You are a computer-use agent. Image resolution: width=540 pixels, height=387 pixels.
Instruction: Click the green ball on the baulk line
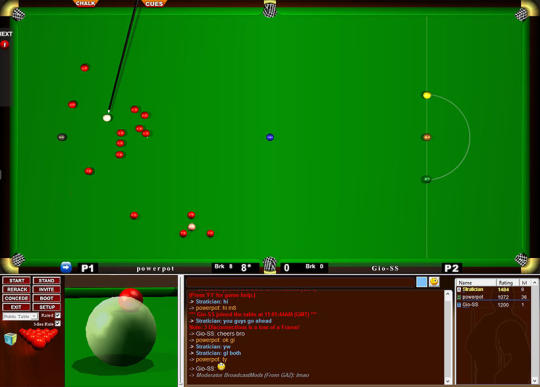click(x=426, y=179)
